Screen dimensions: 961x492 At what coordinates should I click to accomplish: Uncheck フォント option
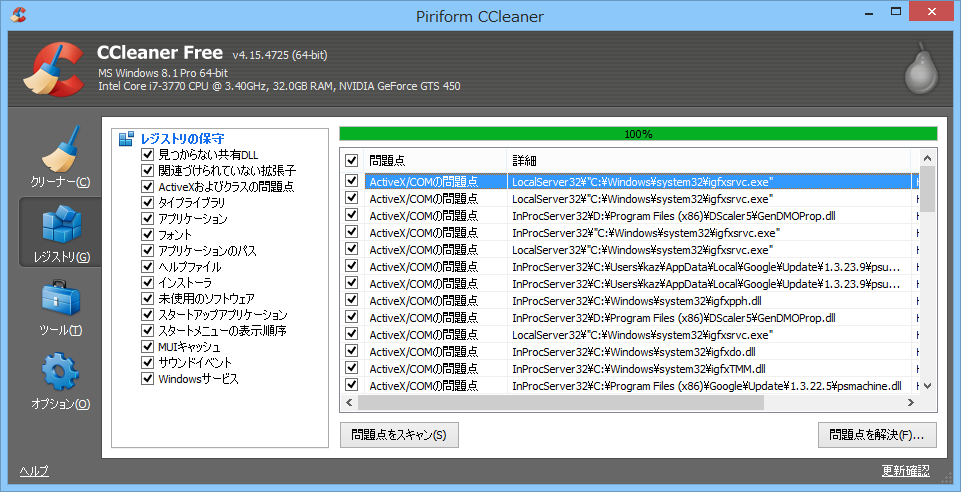point(147,235)
